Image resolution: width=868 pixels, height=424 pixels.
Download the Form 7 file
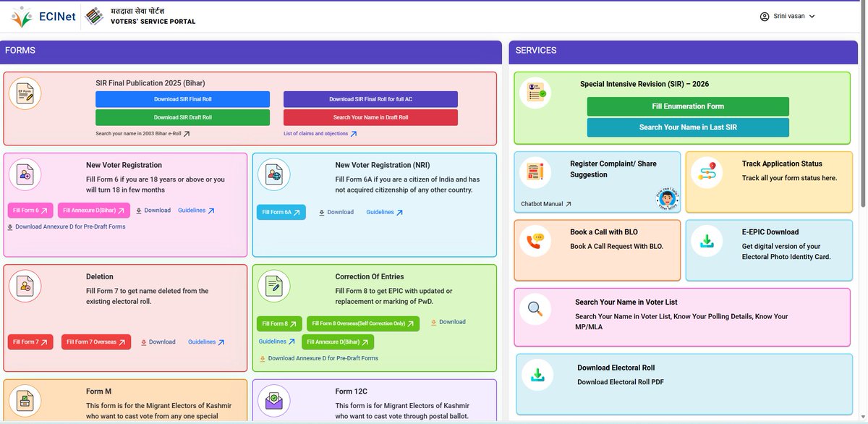pos(158,342)
